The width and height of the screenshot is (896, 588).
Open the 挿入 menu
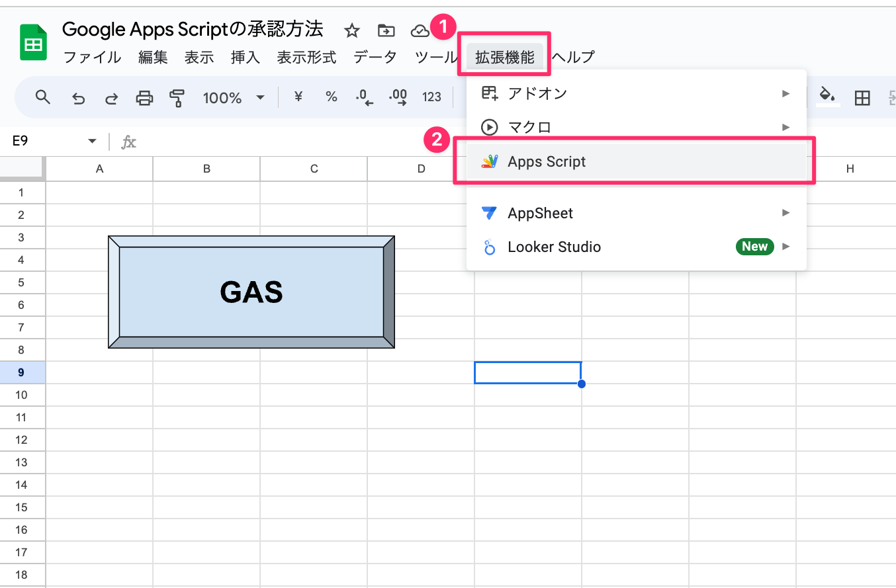(246, 58)
